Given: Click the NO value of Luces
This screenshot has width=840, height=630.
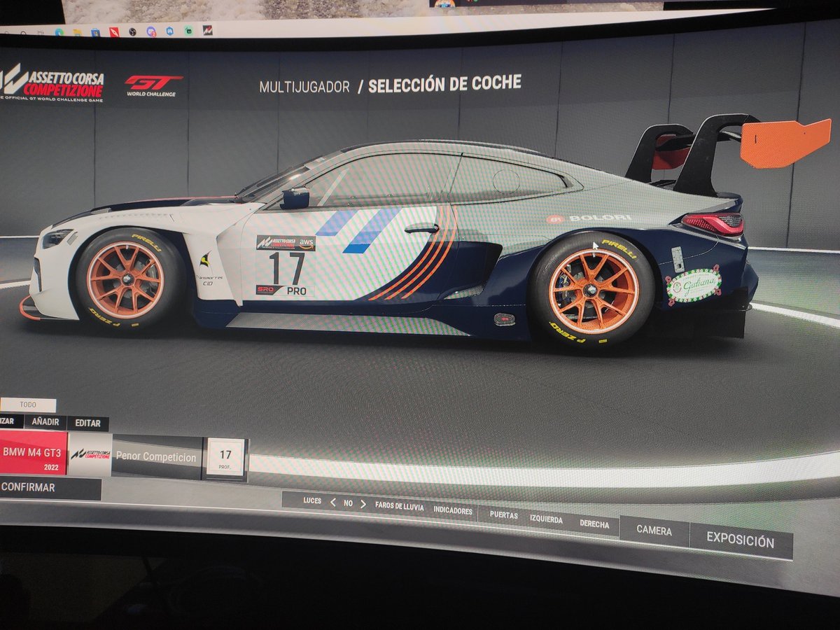Looking at the screenshot, I should (x=348, y=503).
